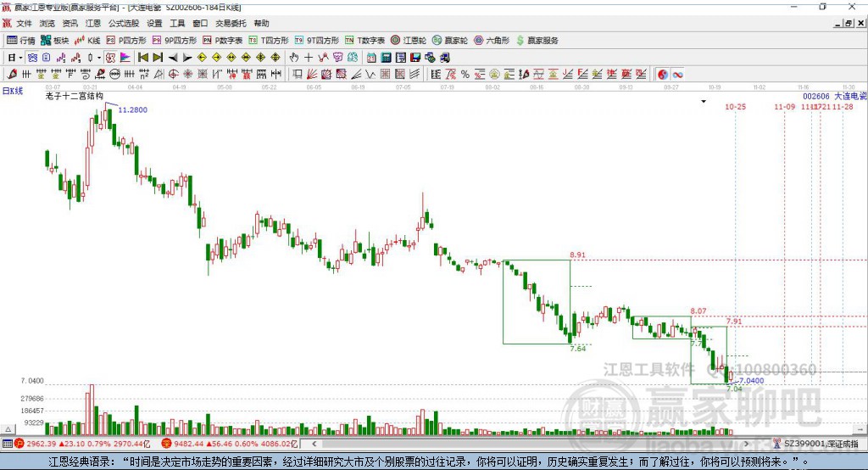
Task: Click the zigzag wave line tool
Action: tap(370, 75)
